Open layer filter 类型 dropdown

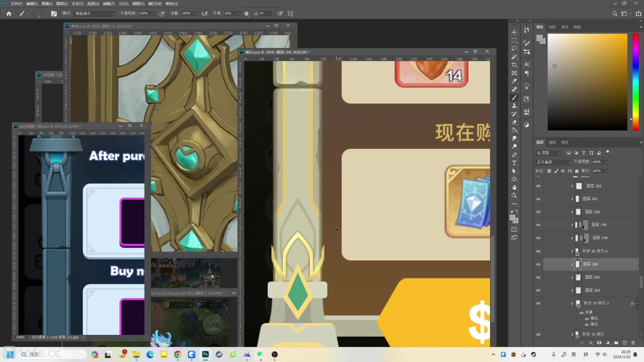pyautogui.click(x=548, y=153)
